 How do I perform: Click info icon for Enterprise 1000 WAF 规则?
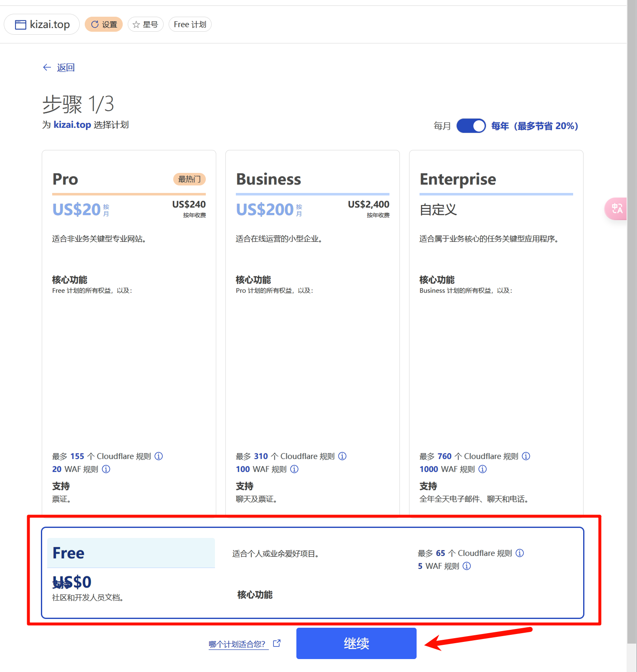pyautogui.click(x=483, y=469)
